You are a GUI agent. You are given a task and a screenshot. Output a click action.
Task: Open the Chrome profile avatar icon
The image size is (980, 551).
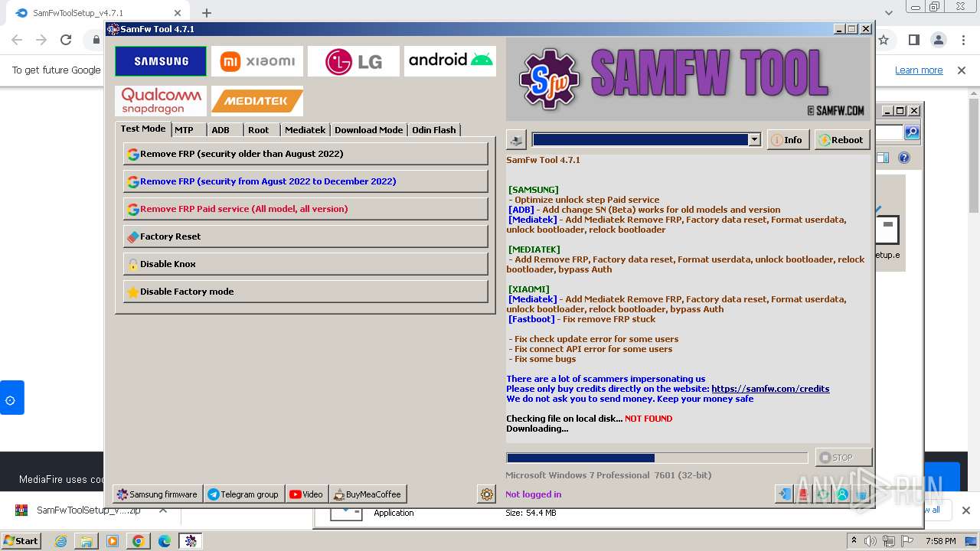point(939,40)
